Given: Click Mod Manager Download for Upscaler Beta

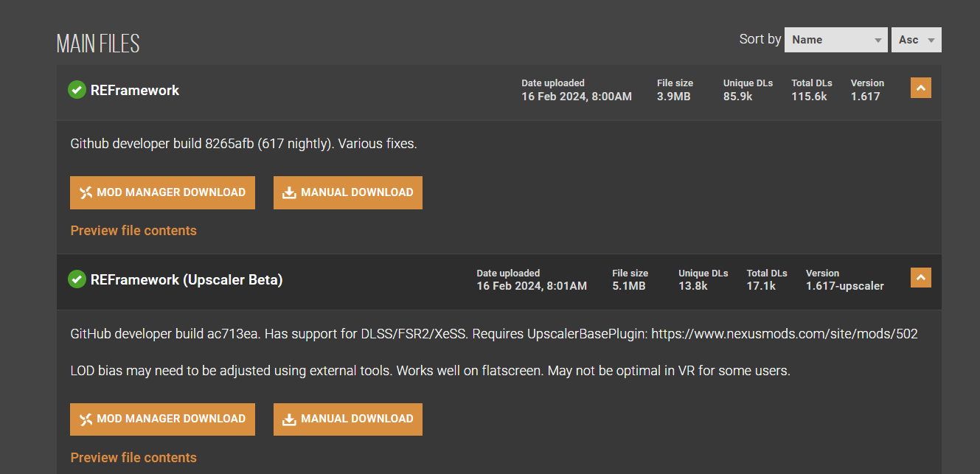Looking at the screenshot, I should [x=162, y=419].
